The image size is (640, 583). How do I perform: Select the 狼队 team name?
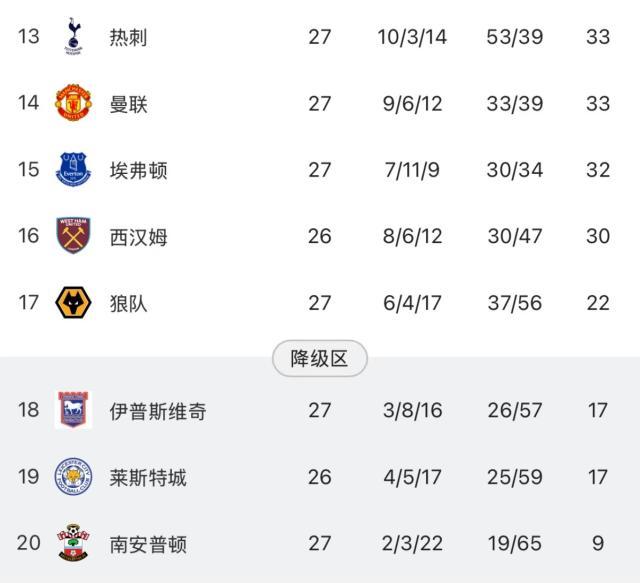pos(129,303)
